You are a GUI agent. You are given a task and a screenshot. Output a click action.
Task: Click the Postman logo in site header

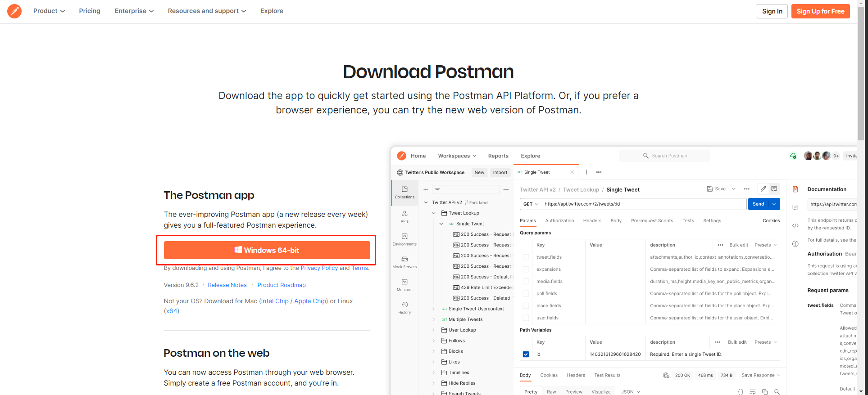pyautogui.click(x=14, y=11)
